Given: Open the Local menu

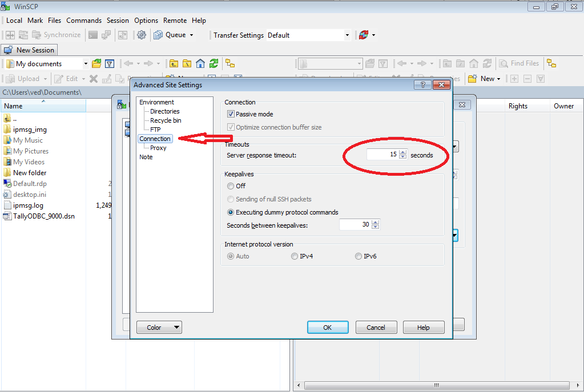Looking at the screenshot, I should coord(14,21).
